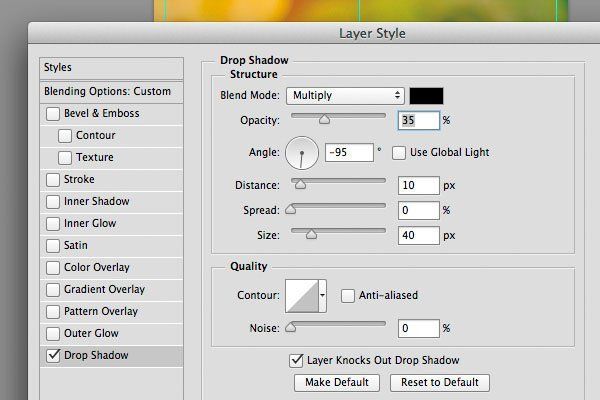600x400 pixels.
Task: Check the Anti-aliased option
Action: (x=348, y=296)
